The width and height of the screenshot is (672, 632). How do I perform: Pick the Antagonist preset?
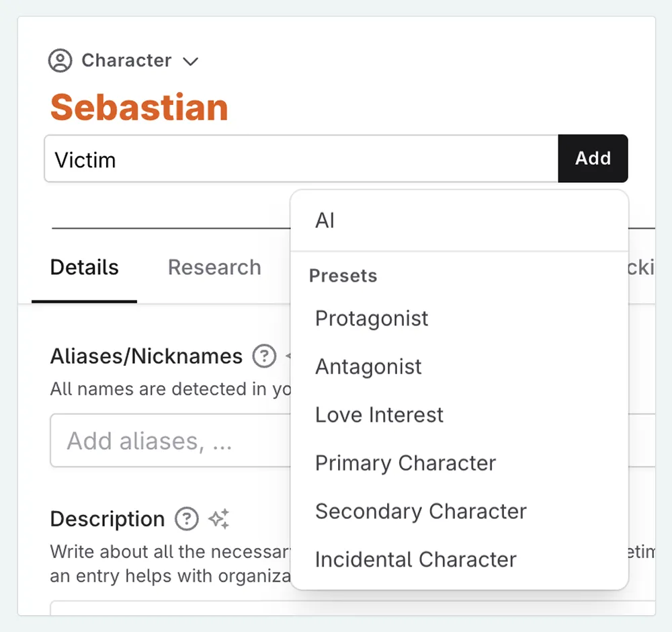pos(368,367)
